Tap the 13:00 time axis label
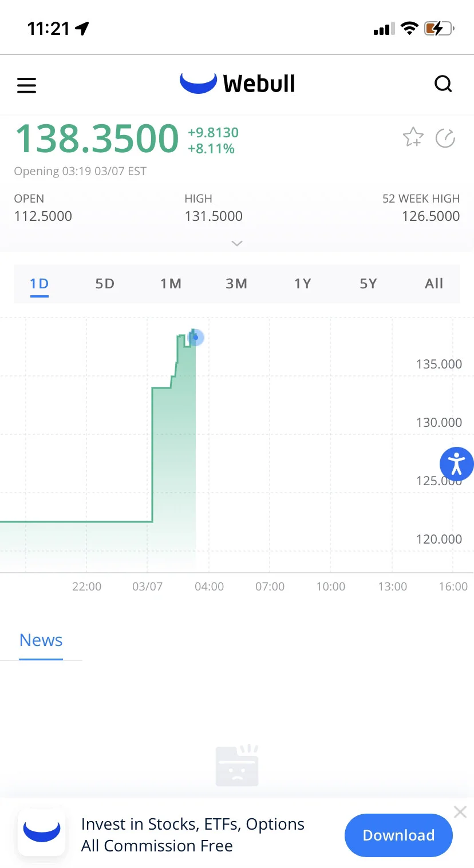Viewport: 474px width, 868px height. point(392,586)
